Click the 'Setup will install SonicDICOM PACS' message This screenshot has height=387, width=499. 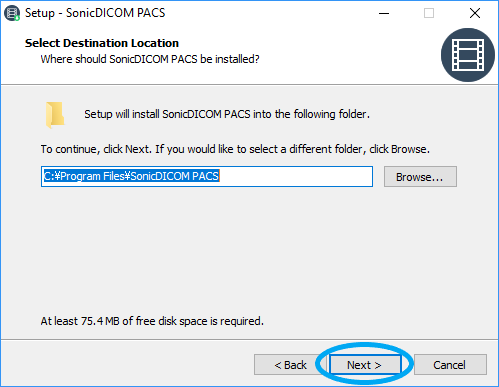227,114
